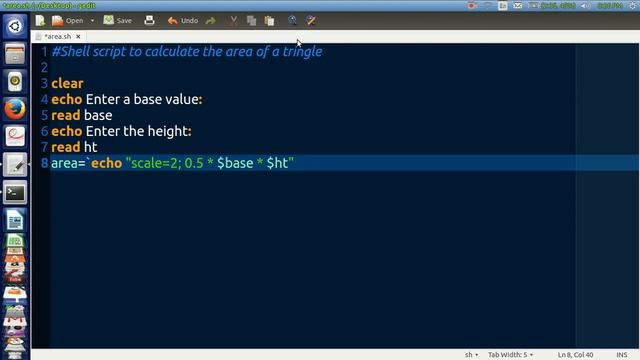
Task: Launch LibreOffice Writer
Action: (15, 220)
